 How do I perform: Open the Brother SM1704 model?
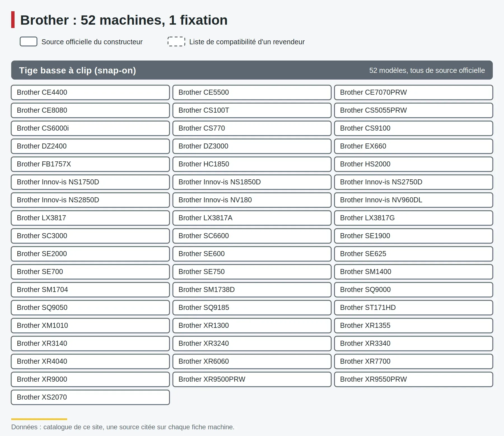(x=90, y=290)
